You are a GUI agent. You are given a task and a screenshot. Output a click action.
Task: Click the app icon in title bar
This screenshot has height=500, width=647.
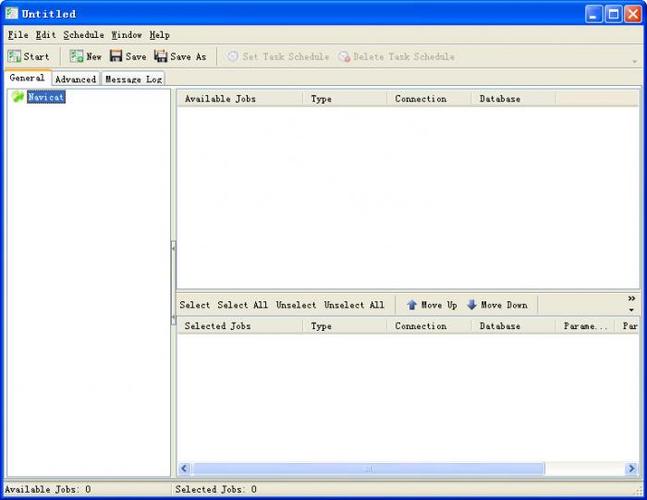pos(12,14)
